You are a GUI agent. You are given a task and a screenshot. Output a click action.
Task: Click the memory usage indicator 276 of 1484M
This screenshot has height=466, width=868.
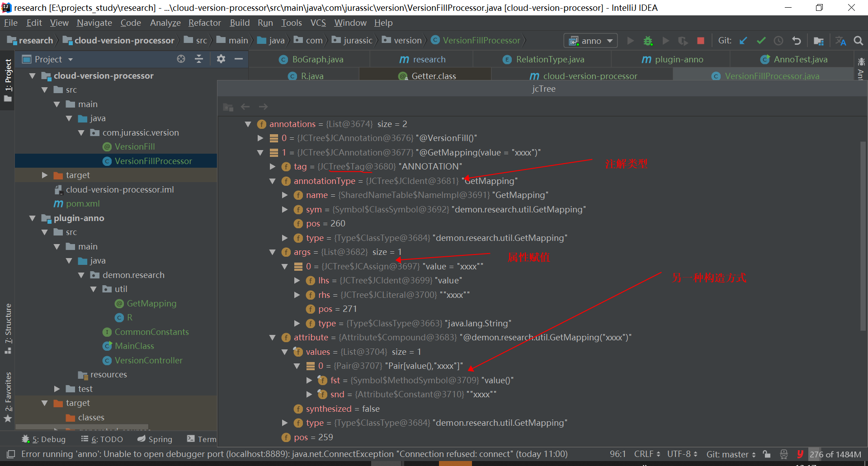tap(835, 454)
